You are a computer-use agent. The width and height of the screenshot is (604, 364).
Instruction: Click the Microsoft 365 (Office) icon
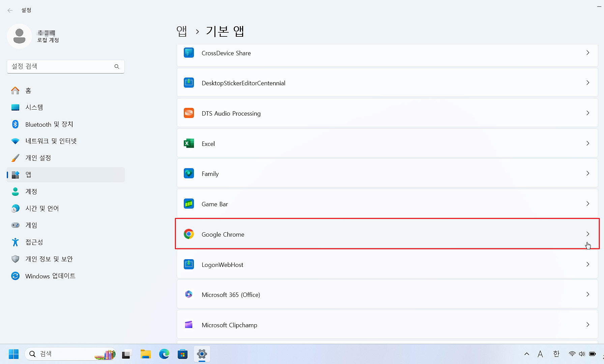click(189, 295)
